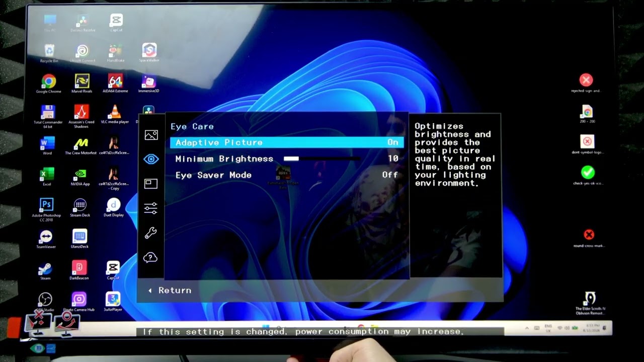This screenshot has height=362, width=644.
Task: Launch Excel from the desktop
Action: tap(47, 177)
